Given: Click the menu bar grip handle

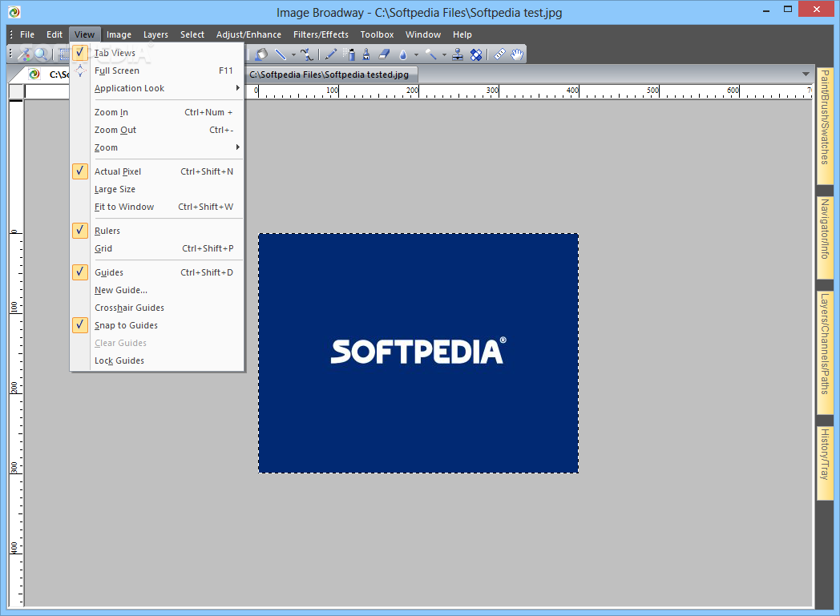Looking at the screenshot, I should pos(11,34).
